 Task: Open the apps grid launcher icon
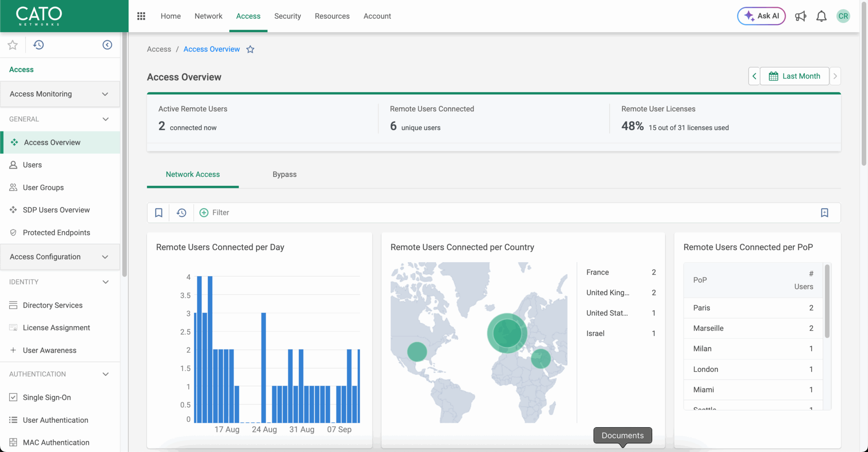141,16
